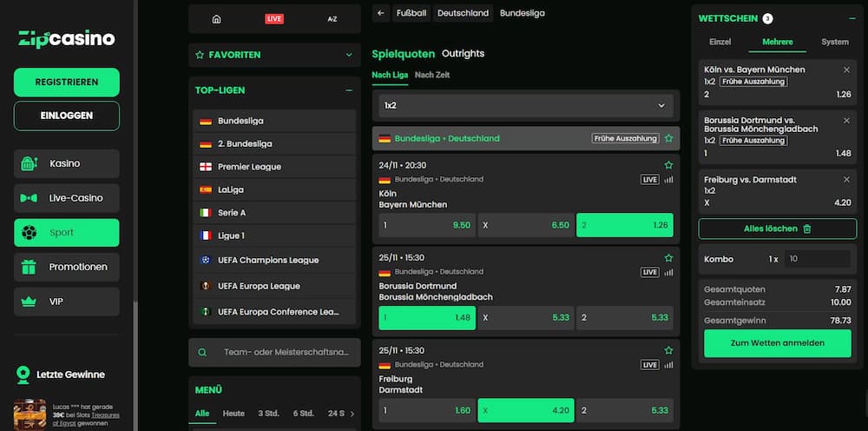This screenshot has width=868, height=431.
Task: Filter Menü by Heute
Action: (x=233, y=414)
